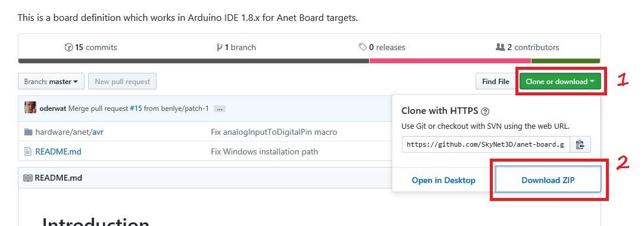Copy clone URL to clipboard
The width and height of the screenshot is (644, 226).
[580, 144]
